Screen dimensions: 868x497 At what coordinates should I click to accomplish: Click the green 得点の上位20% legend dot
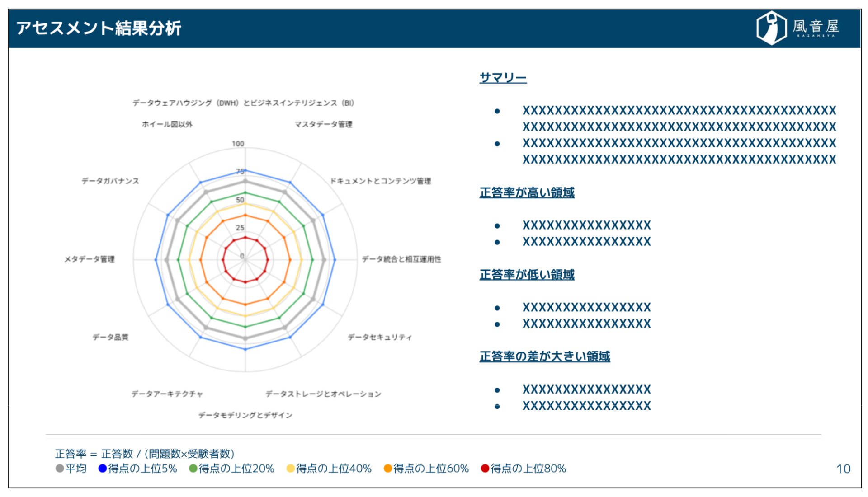[x=193, y=469]
